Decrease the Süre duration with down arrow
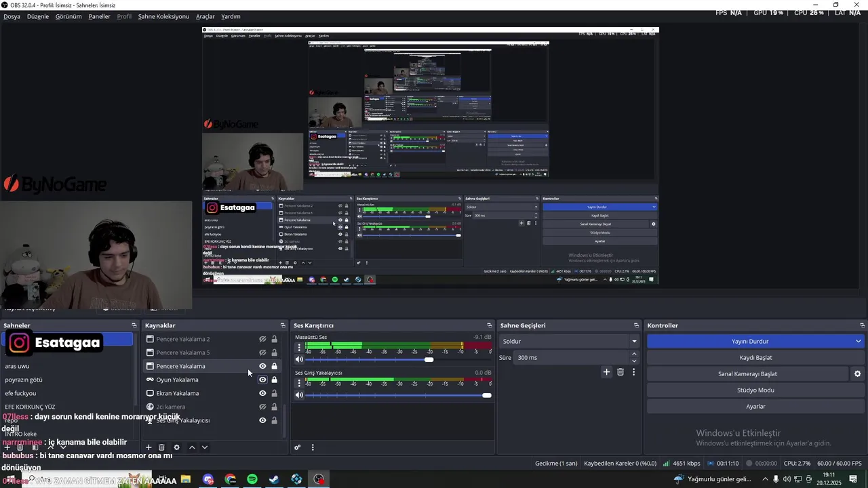The image size is (868, 488). click(634, 361)
